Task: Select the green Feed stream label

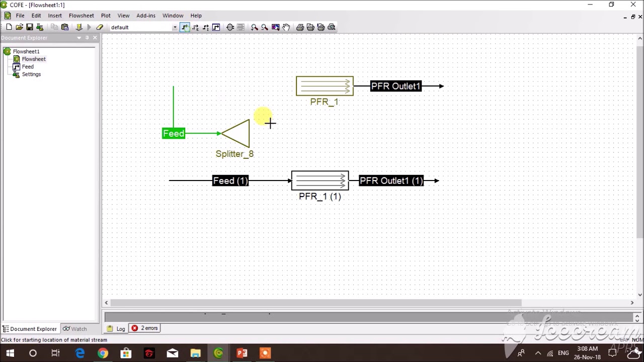Action: (174, 133)
